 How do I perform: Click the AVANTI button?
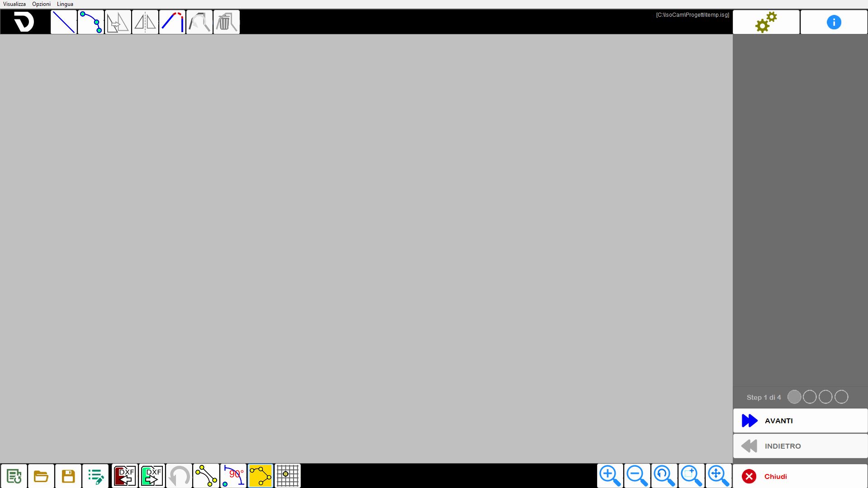[800, 421]
